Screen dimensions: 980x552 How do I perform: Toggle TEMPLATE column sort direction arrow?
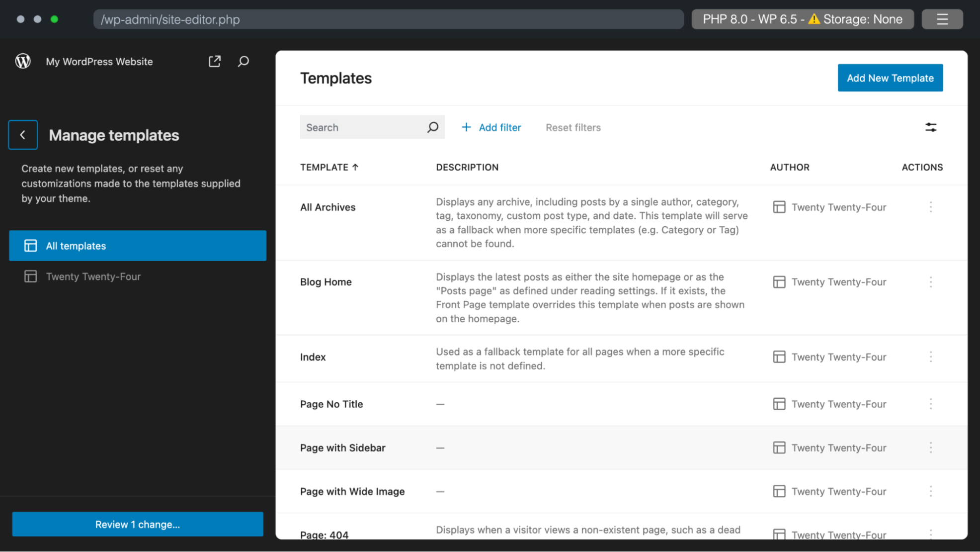coord(355,167)
